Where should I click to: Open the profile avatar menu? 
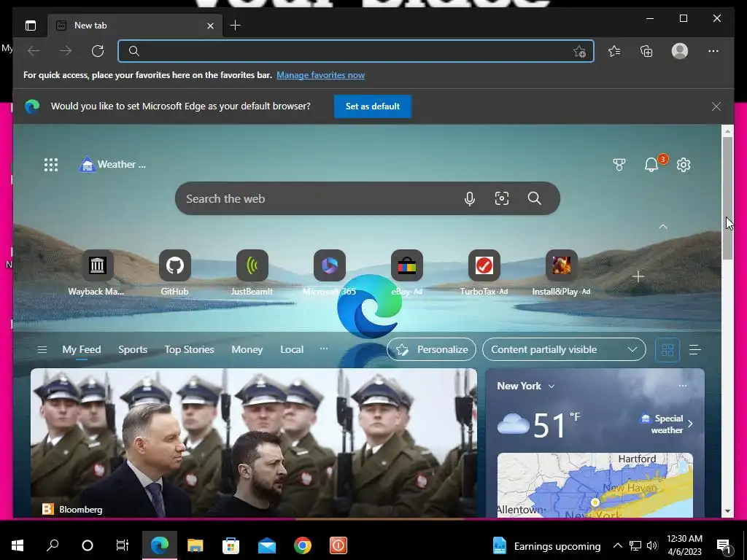tap(680, 51)
